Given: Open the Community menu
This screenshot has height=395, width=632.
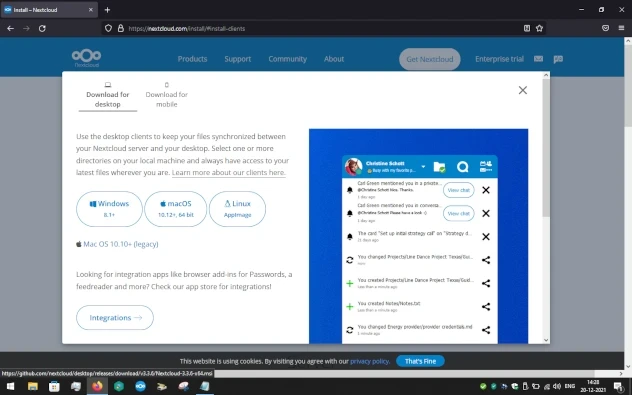Looking at the screenshot, I should [287, 59].
